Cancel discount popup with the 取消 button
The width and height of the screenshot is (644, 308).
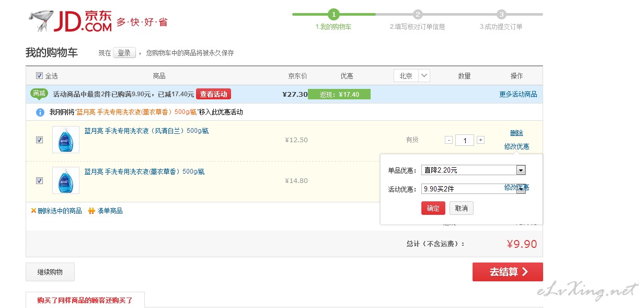point(462,208)
